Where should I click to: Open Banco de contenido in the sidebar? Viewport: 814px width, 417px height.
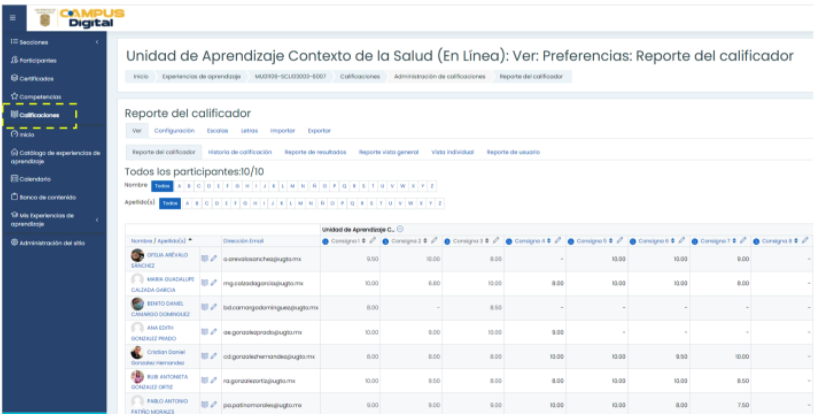pos(44,197)
